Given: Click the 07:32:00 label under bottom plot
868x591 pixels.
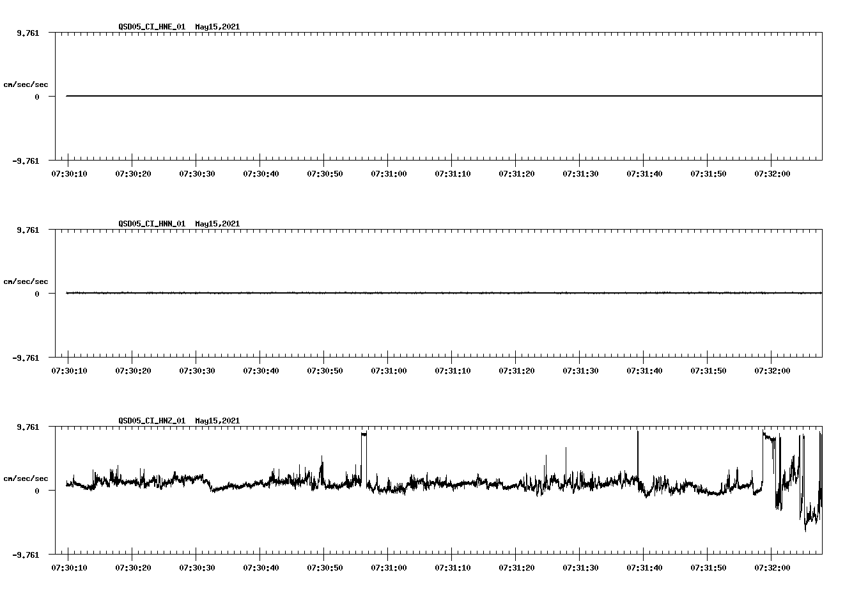Looking at the screenshot, I should 773,567.
